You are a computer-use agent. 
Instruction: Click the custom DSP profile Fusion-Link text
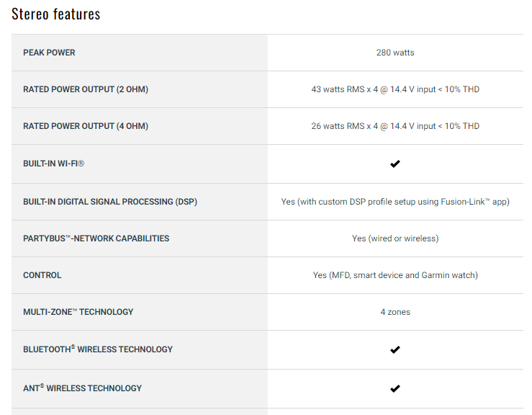coord(395,202)
